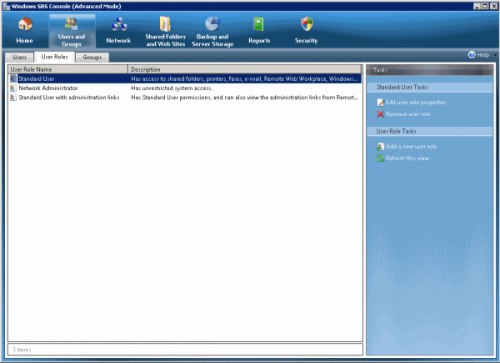Screen dimensions: 500x363
Task: Click the Tasks pane header
Action: pyautogui.click(x=429, y=70)
